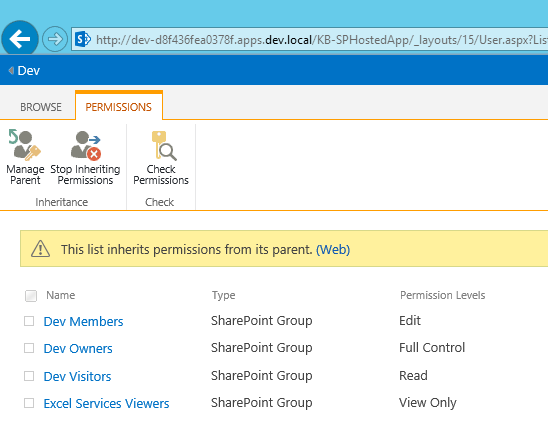Open the Excel Services Viewers link
This screenshot has height=441, width=548.
point(106,404)
